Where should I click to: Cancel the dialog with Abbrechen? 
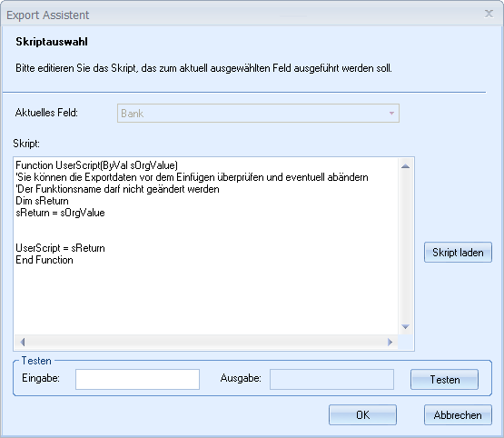[x=458, y=415]
